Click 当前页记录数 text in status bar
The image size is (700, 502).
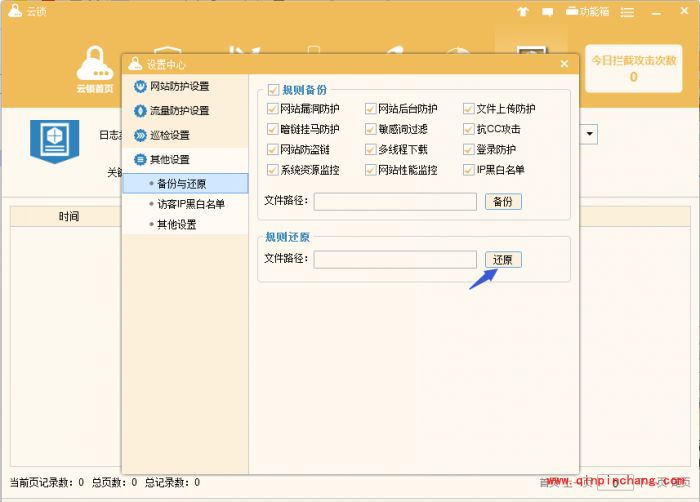click(x=47, y=483)
